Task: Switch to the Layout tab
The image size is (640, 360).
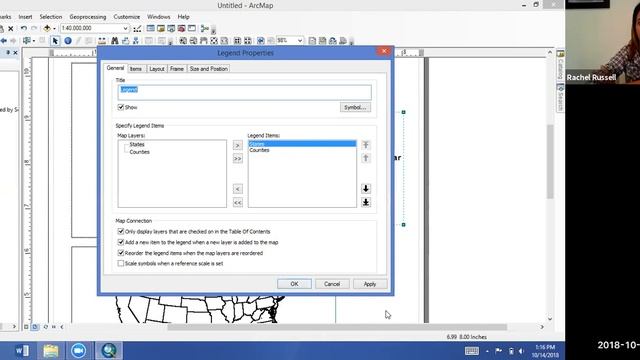Action: tap(156, 69)
